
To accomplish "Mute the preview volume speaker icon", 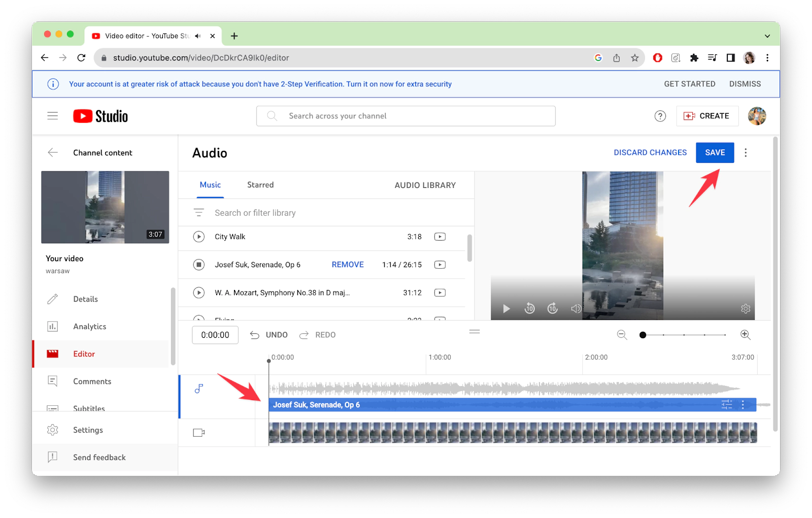I will [576, 309].
